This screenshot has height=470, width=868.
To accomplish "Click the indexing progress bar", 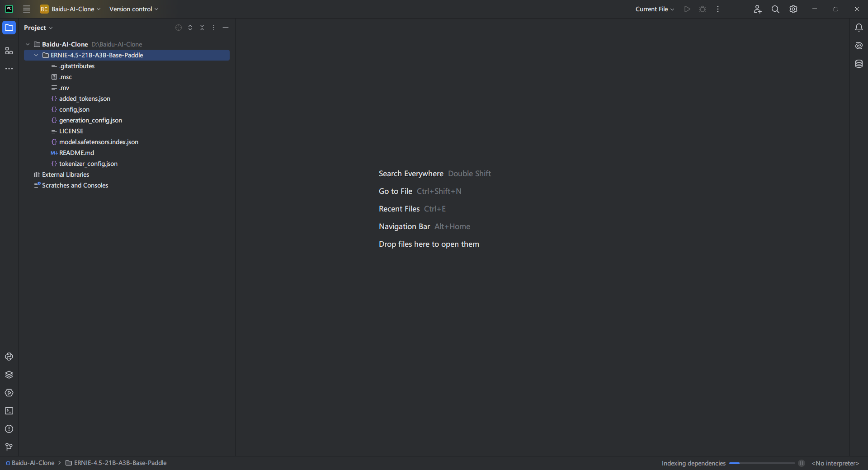I will click(762, 463).
